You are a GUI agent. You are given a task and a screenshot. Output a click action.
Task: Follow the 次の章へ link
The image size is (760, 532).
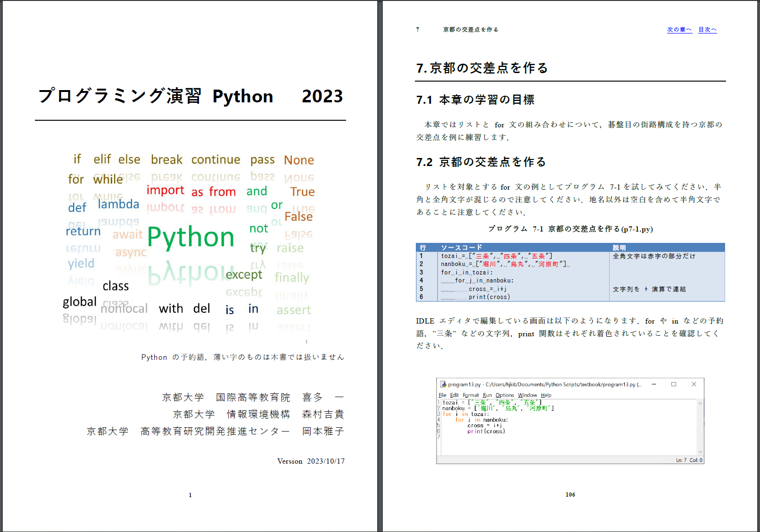tap(679, 29)
